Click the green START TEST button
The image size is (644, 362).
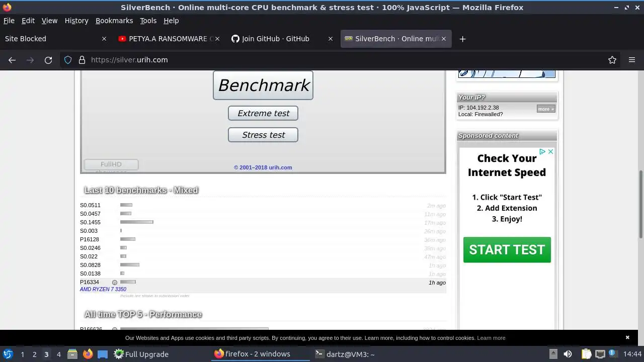507,250
